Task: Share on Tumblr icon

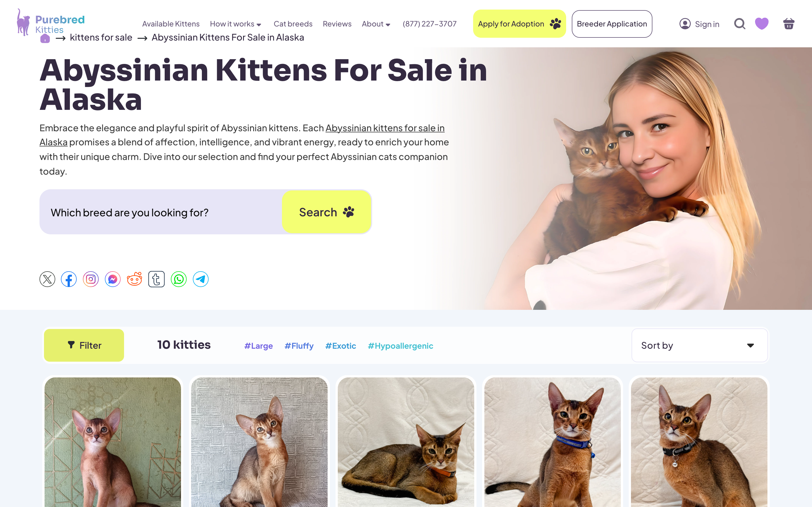Action: point(156,279)
